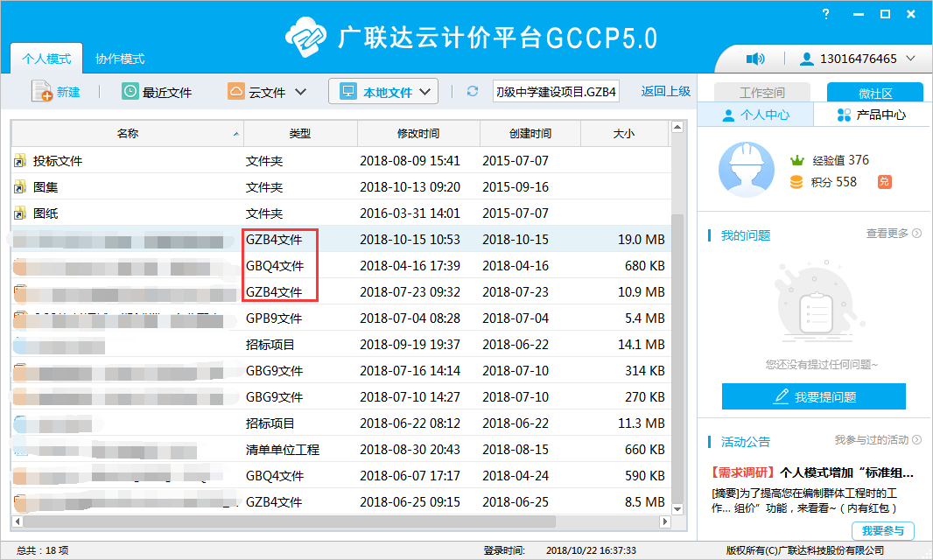Click the coins 积分 icon
933x560 pixels.
point(796,182)
